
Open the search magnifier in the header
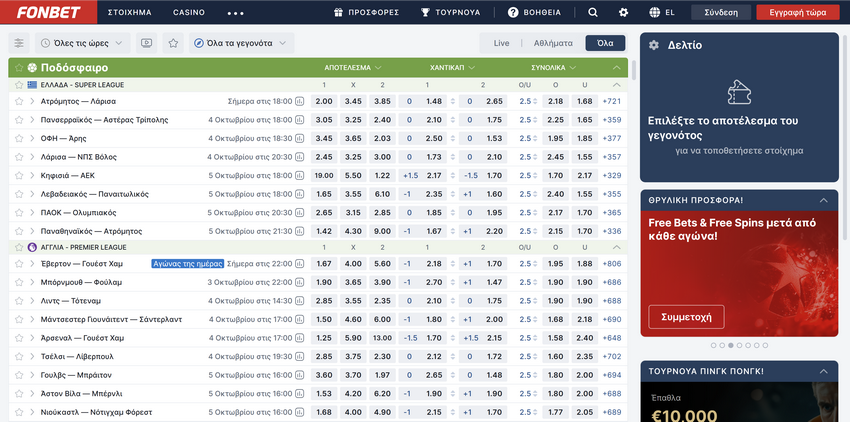[593, 13]
